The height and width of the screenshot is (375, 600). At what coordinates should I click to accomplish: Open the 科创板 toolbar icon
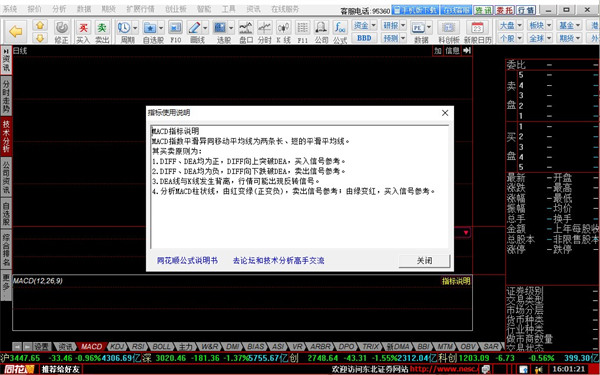[x=448, y=28]
